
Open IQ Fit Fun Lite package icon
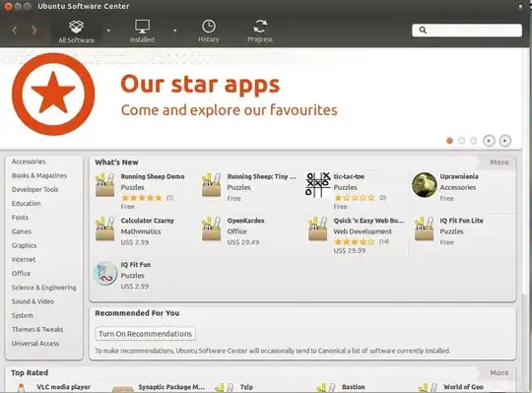424,229
